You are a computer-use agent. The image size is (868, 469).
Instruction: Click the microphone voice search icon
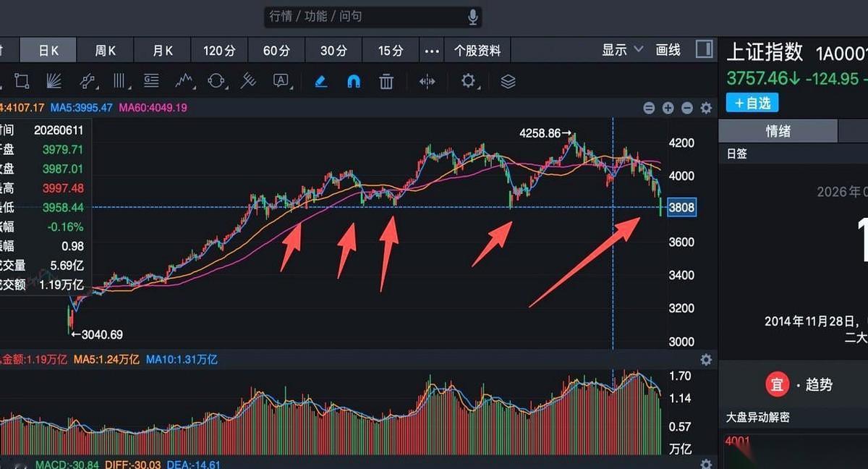[473, 16]
